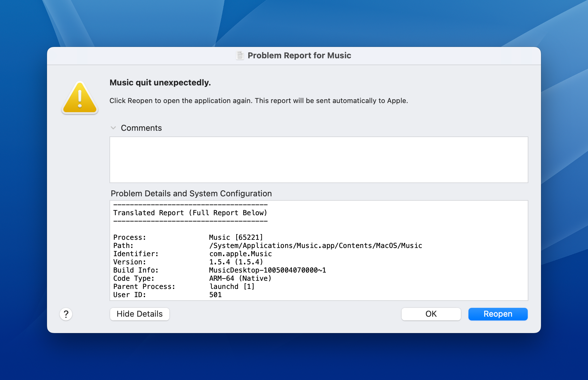The height and width of the screenshot is (380, 588).
Task: Select the /System/Applications/Music.app path value
Action: click(x=316, y=245)
